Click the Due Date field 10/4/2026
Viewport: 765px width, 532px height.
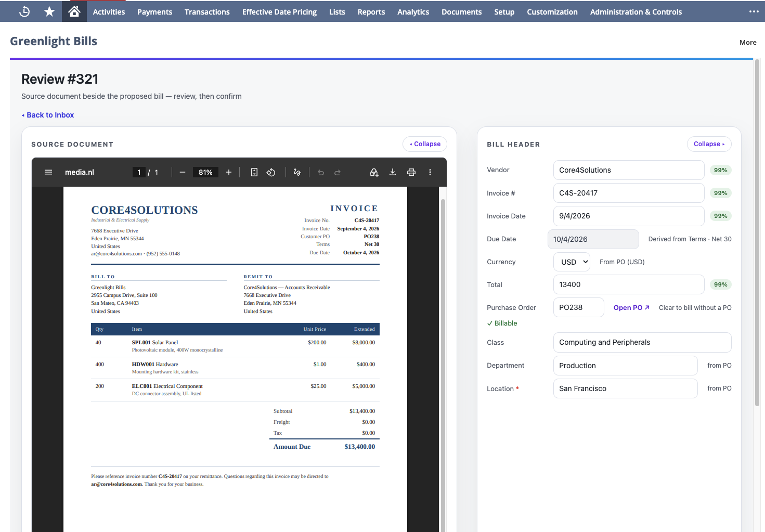pyautogui.click(x=593, y=239)
